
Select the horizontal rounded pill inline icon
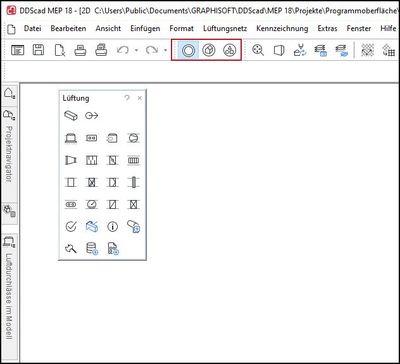pos(71,205)
